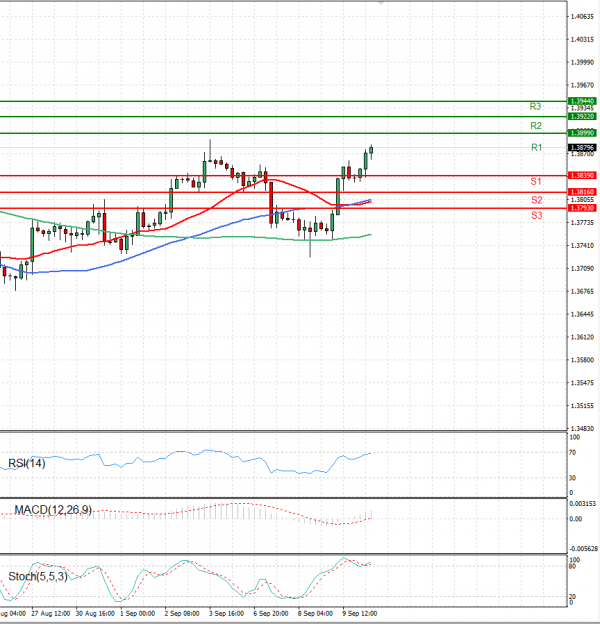
Task: Click the 1.37090 price axis label
Action: pyautogui.click(x=582, y=269)
